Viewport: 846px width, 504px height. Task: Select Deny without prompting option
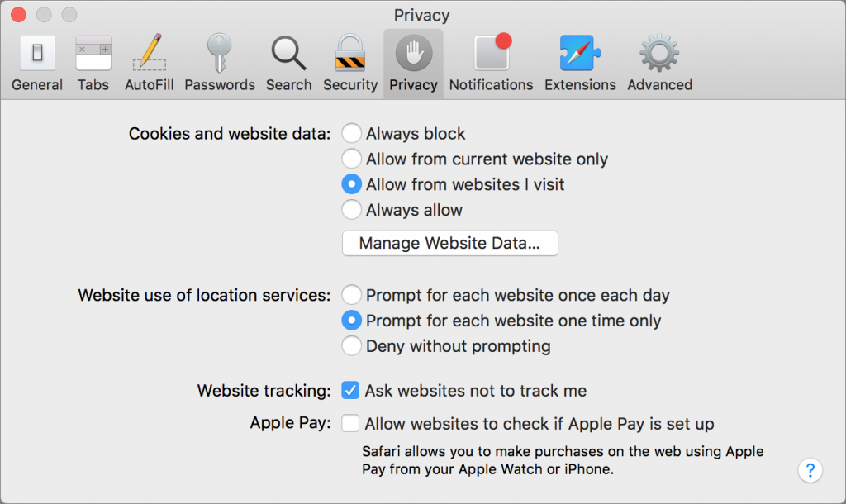pos(352,346)
